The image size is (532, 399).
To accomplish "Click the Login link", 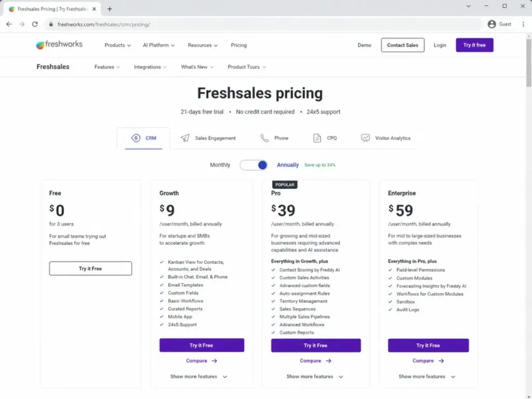I will click(x=440, y=45).
